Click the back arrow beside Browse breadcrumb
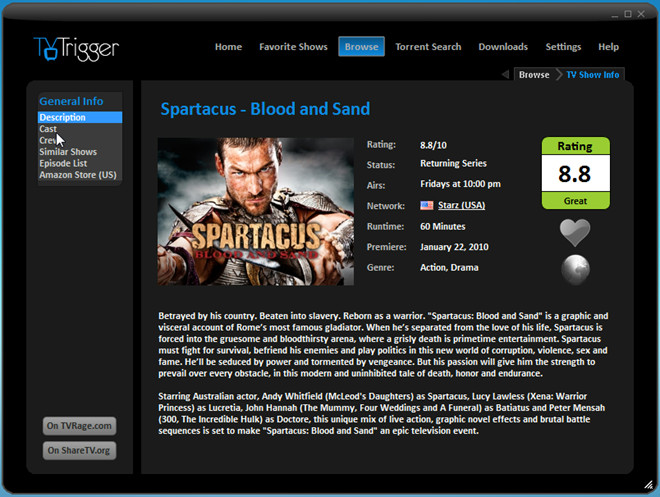This screenshot has width=660, height=497. coord(506,74)
